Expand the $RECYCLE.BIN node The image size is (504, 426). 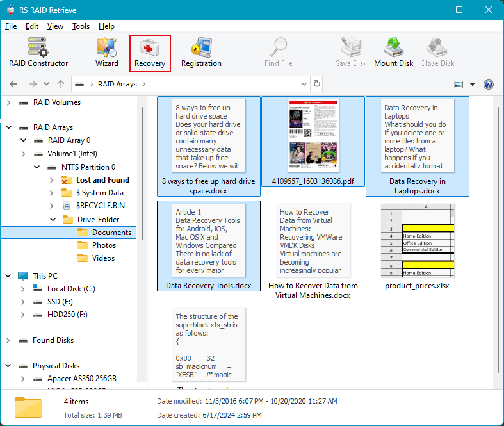51,206
